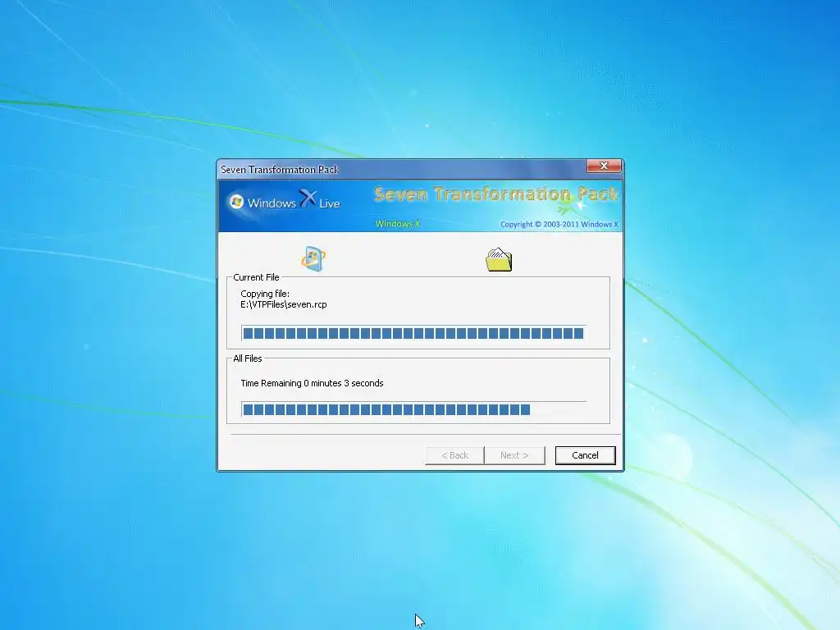
Task: Click the Cancel button
Action: (585, 455)
